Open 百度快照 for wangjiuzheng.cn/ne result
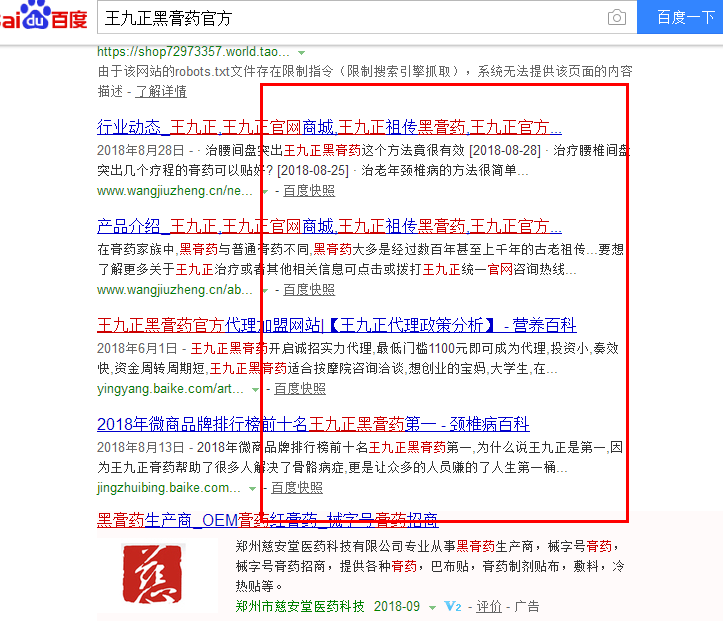The width and height of the screenshot is (723, 642). (x=309, y=190)
